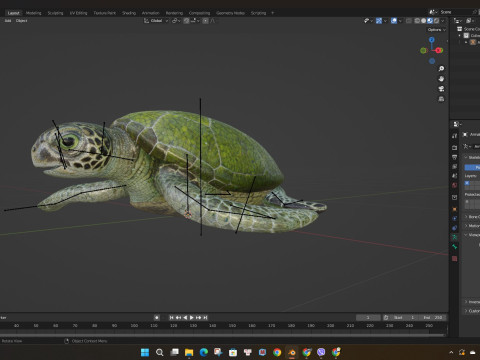The image size is (480, 360).
Task: Open the Options dropdown in viewport
Action: tap(437, 30)
